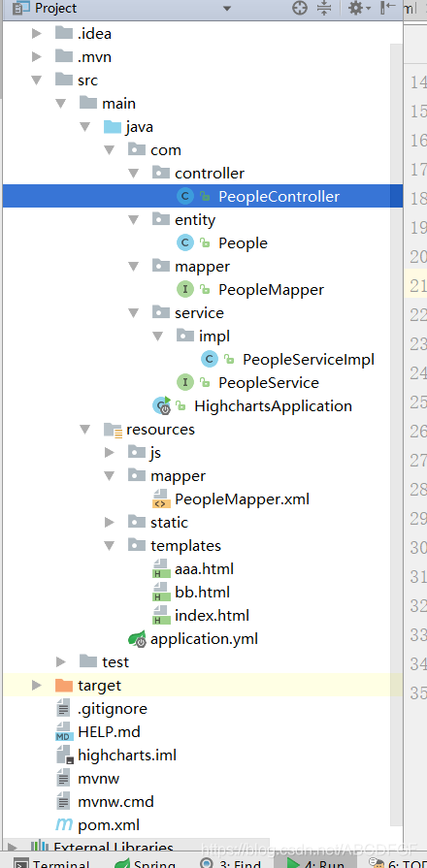Expand the test folder

click(x=61, y=662)
